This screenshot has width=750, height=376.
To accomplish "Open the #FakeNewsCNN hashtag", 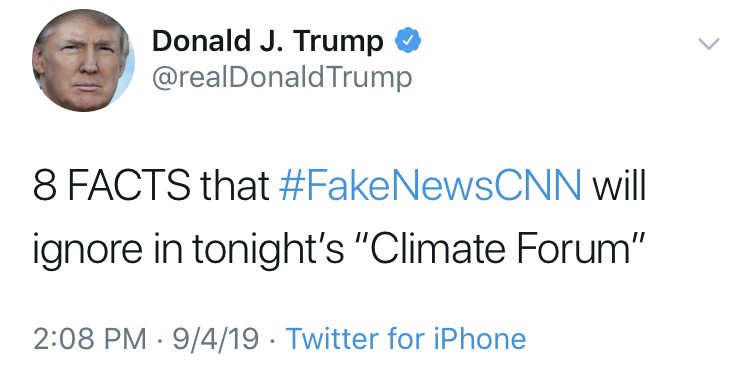I will point(430,186).
